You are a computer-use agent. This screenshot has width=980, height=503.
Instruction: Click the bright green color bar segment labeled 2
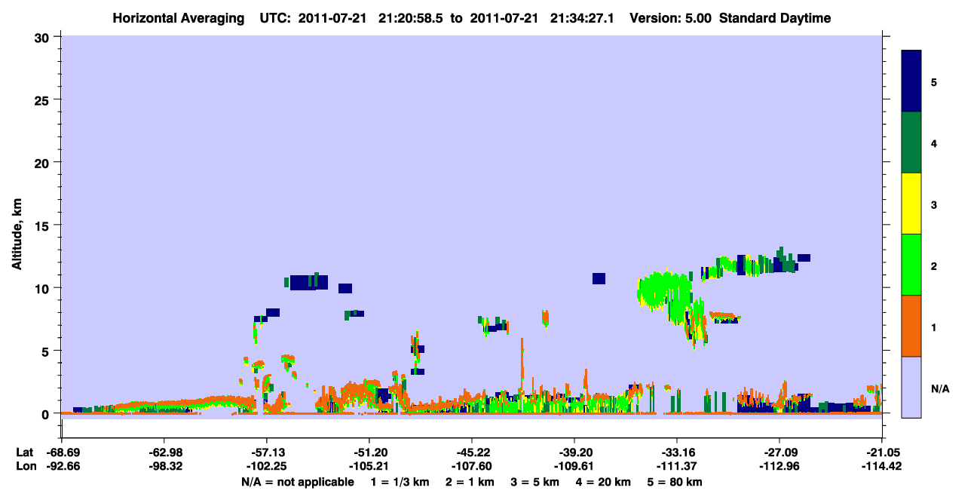[x=911, y=265]
